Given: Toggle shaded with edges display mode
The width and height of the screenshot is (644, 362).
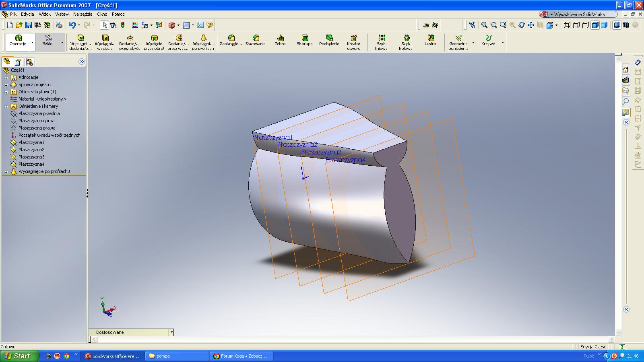Looking at the screenshot, I should click(595, 25).
